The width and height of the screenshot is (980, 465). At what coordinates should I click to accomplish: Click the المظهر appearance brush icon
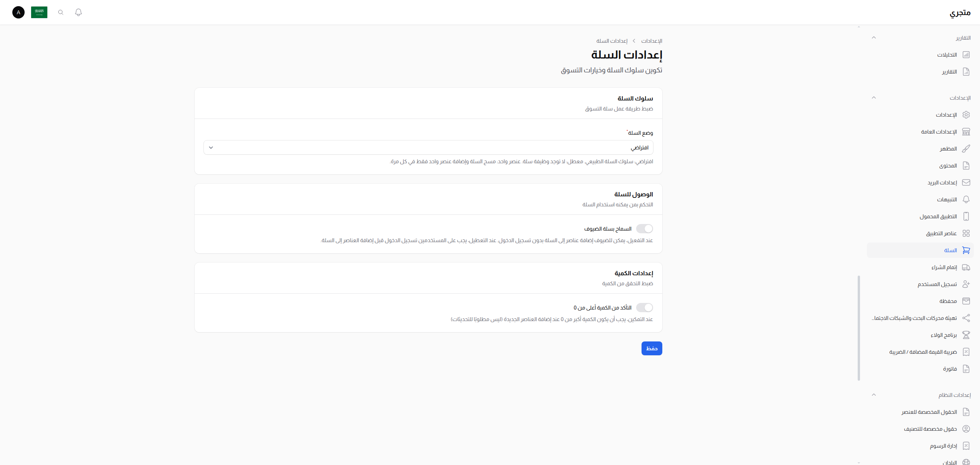pyautogui.click(x=967, y=149)
